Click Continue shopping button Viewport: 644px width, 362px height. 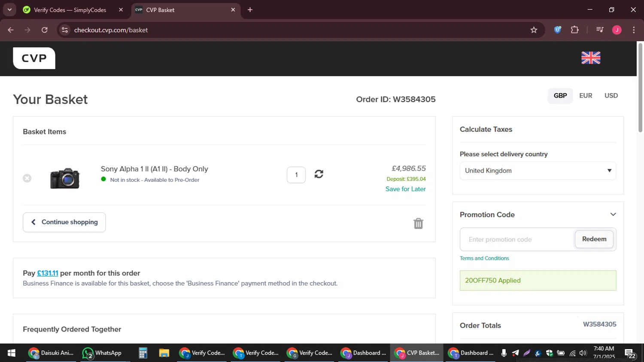coord(64,222)
